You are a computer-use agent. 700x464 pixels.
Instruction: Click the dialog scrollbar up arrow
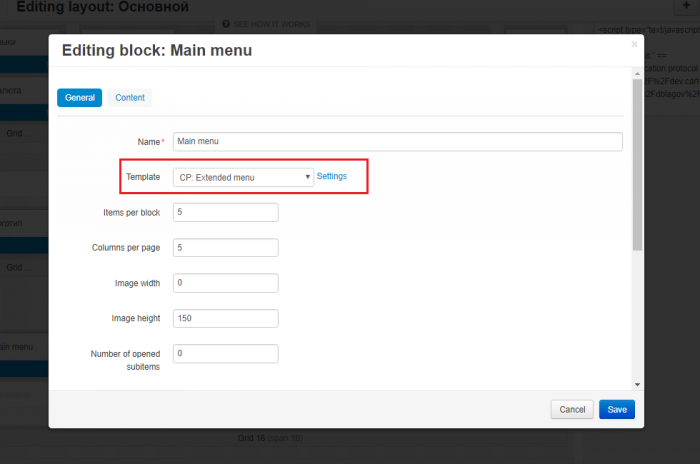[x=637, y=74]
